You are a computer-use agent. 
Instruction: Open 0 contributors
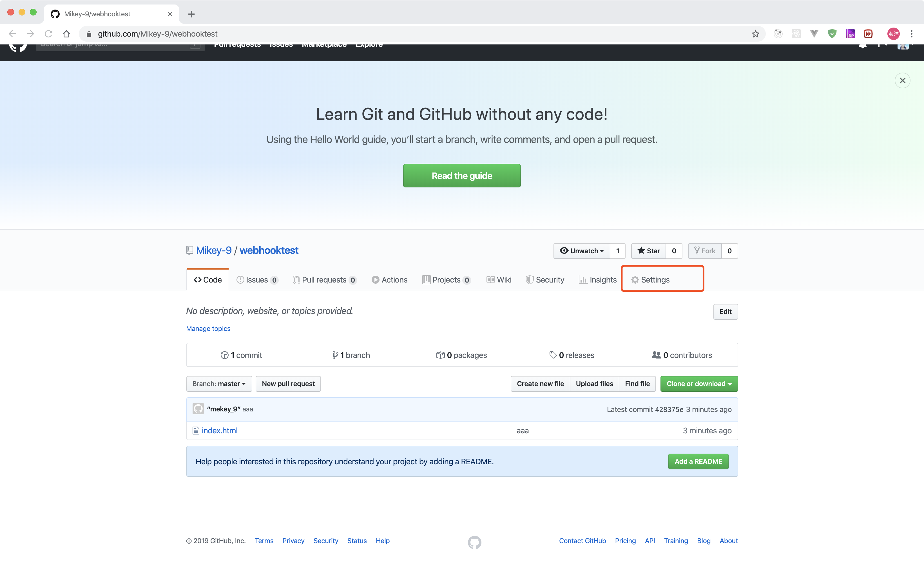pyautogui.click(x=682, y=355)
